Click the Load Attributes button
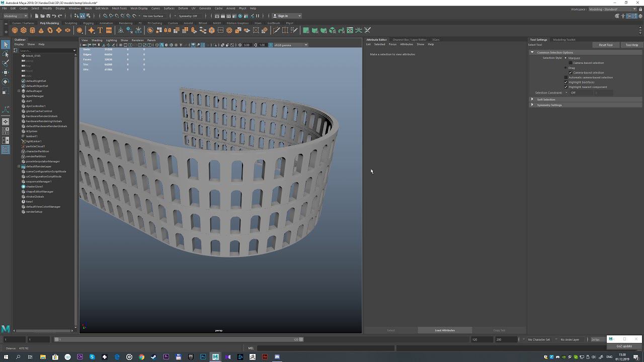This screenshot has width=644, height=362. pyautogui.click(x=445, y=330)
